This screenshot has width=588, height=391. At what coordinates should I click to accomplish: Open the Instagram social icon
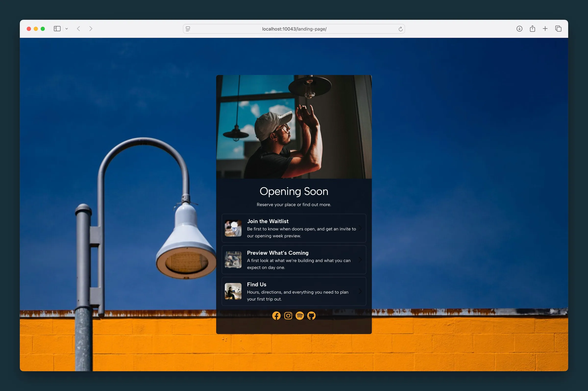[x=288, y=316]
